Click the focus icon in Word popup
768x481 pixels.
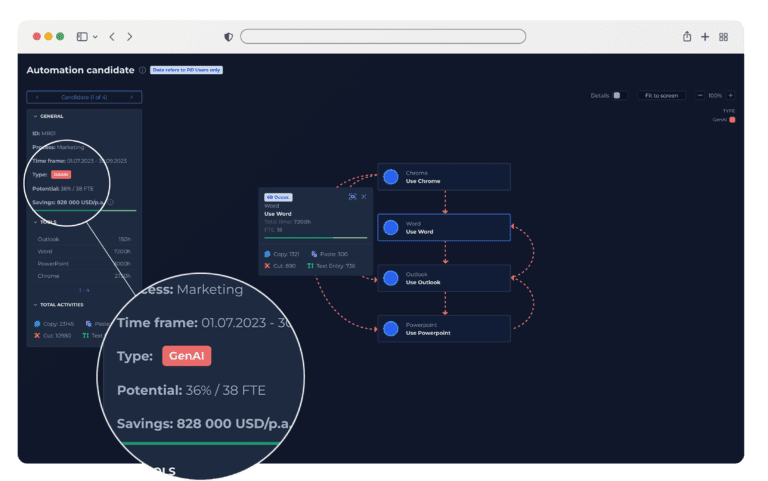coord(352,197)
